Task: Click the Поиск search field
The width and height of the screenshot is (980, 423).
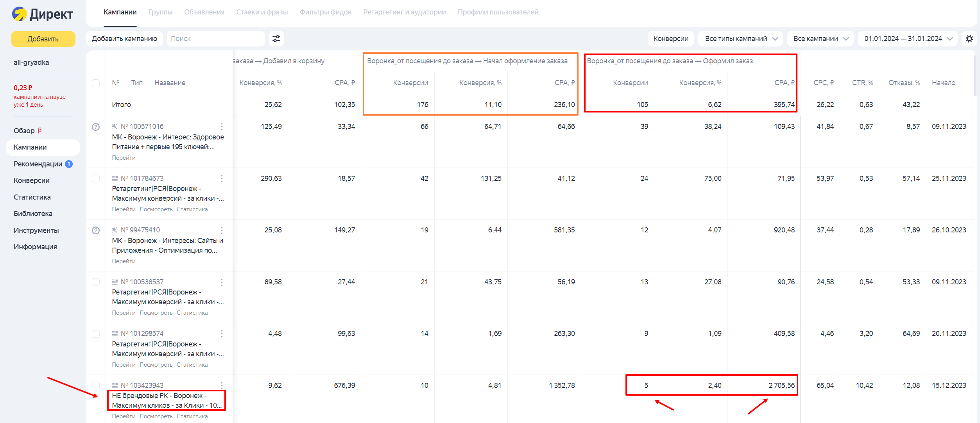Action: 215,39
